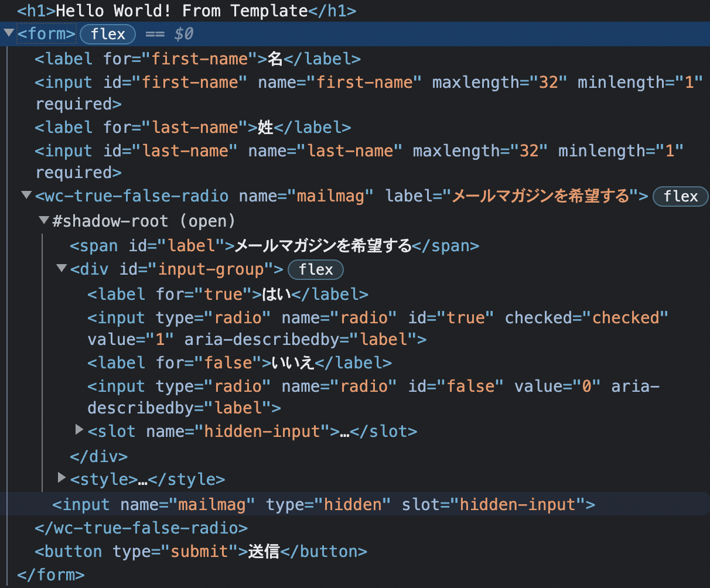Screen dimensions: 710x588
Task: Click the flex badge on the wc-true-false-radio element
Action: pyautogui.click(x=680, y=196)
